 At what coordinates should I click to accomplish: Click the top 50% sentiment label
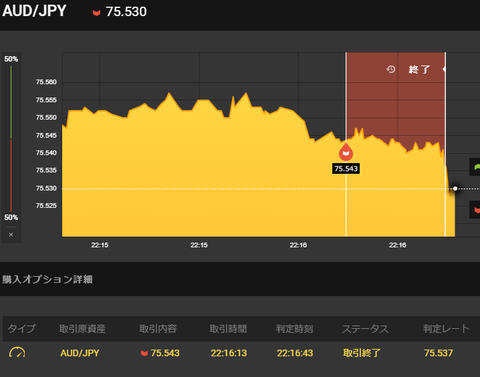point(11,59)
